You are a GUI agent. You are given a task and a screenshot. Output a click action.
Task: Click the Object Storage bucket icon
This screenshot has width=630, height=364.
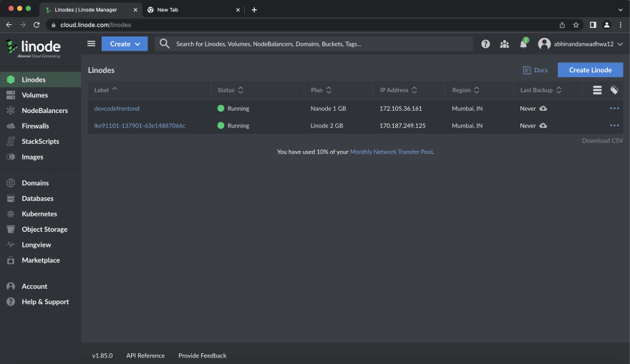click(11, 229)
